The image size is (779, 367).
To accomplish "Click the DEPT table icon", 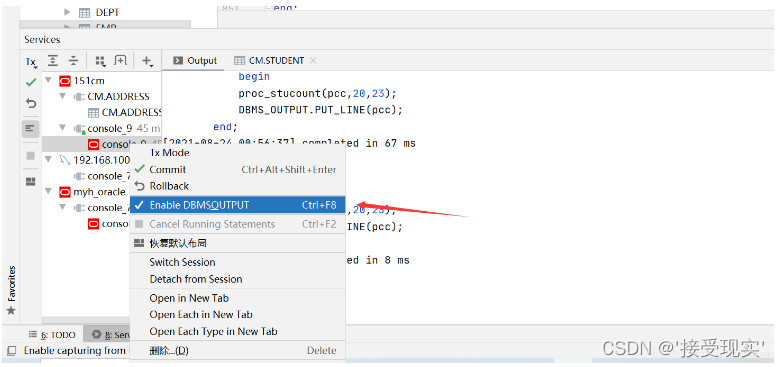I will point(84,12).
